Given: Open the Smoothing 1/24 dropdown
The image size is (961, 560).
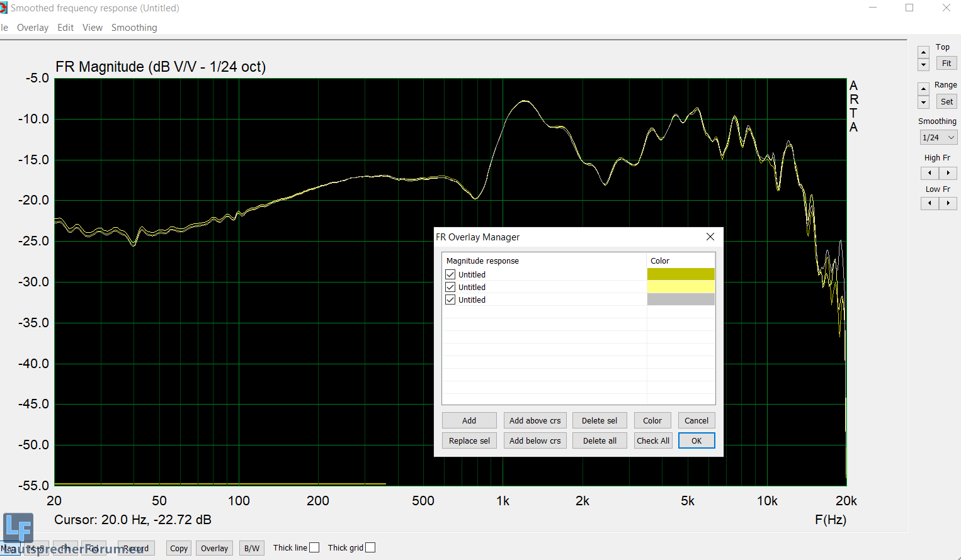Looking at the screenshot, I should pos(938,137).
